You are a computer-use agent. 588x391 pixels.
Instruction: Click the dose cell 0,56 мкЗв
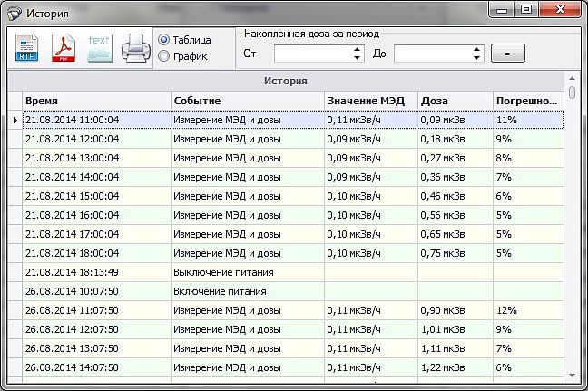point(456,215)
